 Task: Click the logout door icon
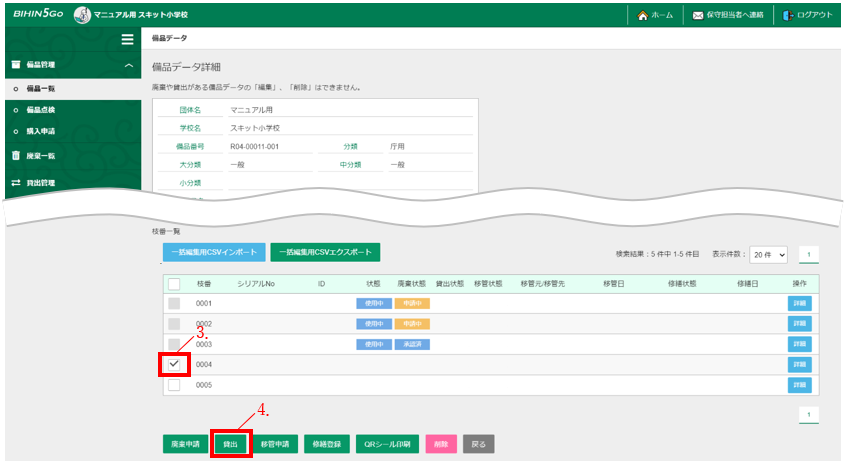788,15
